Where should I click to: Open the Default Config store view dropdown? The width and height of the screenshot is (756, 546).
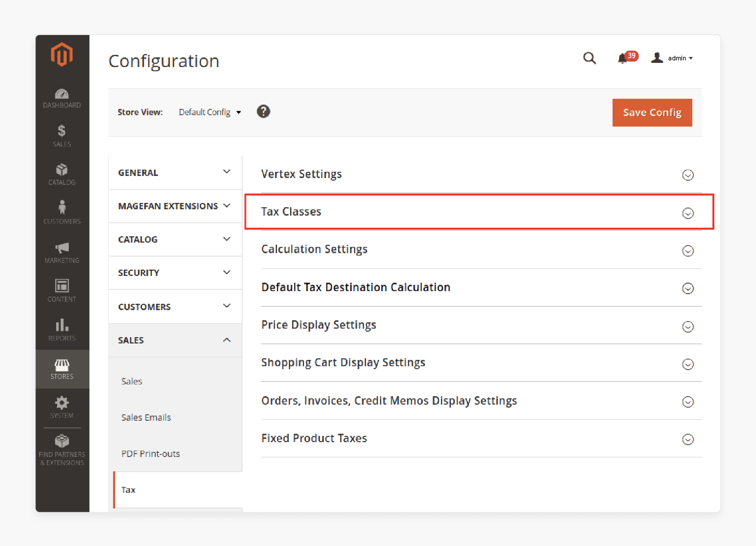click(210, 112)
